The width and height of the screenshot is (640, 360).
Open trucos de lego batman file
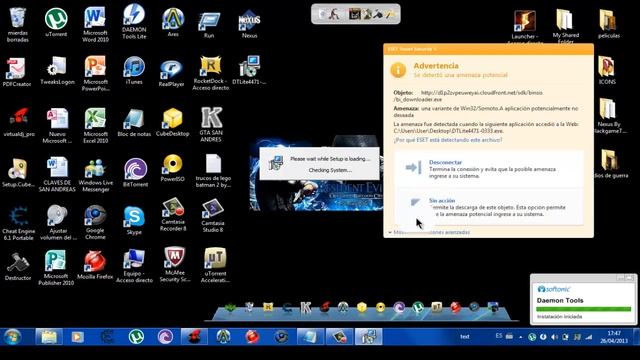coord(213,165)
